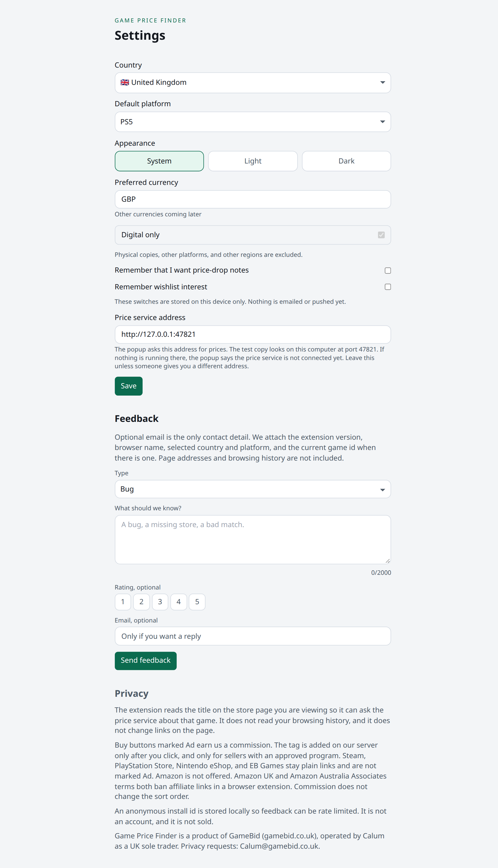Focus the optional Email reply field
The image size is (498, 868).
(x=253, y=636)
